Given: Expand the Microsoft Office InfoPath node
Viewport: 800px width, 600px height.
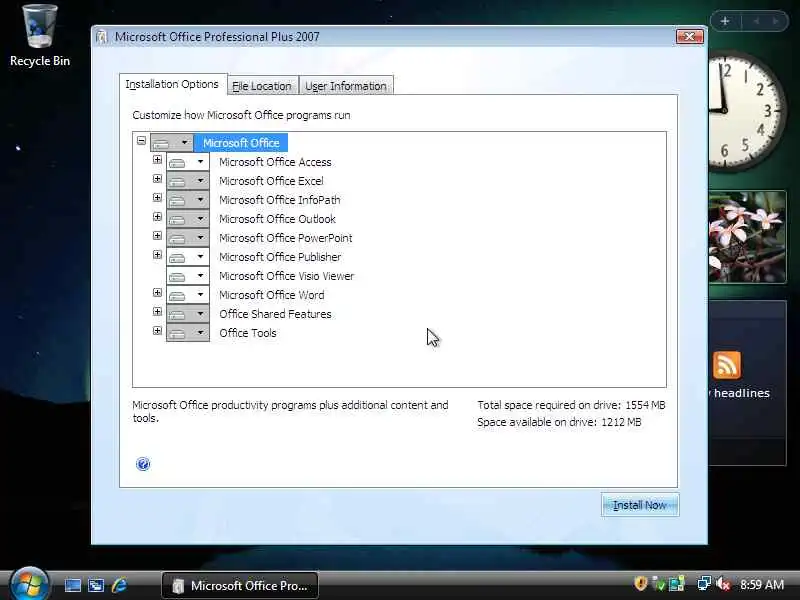Looking at the screenshot, I should 157,197.
